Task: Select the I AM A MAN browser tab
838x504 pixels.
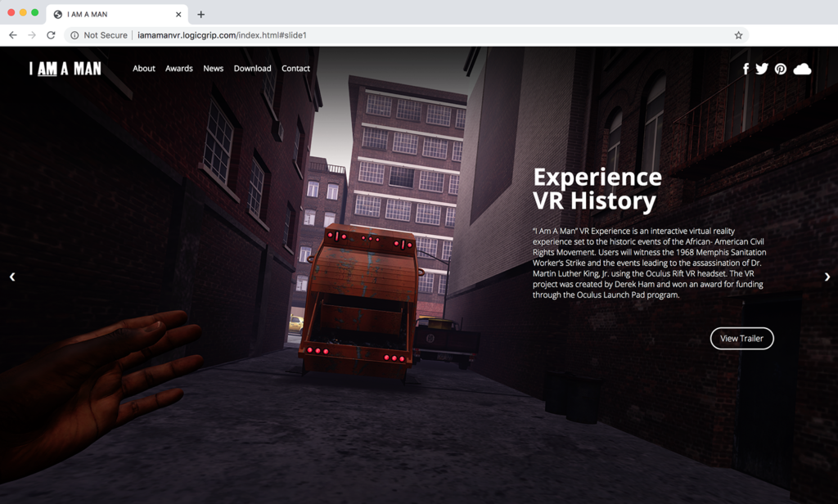Action: coord(117,15)
